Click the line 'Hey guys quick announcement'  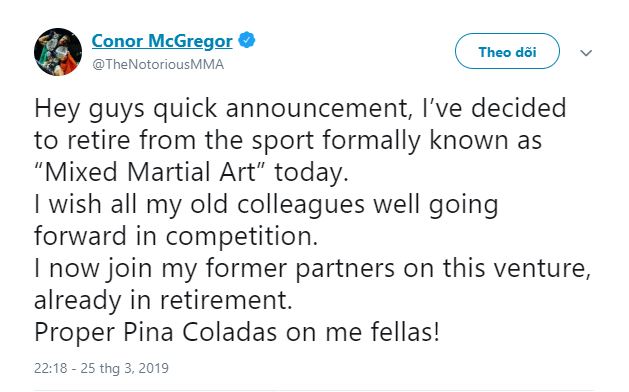point(300,108)
